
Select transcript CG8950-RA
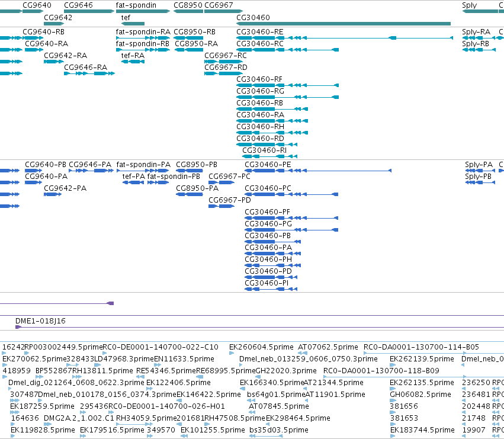(197, 44)
